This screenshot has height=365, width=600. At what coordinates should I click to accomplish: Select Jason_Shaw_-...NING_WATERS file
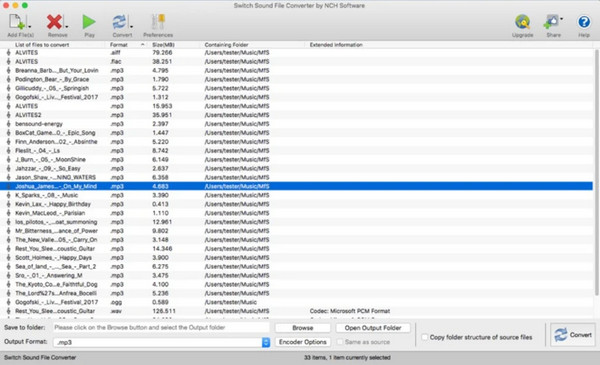(297, 178)
